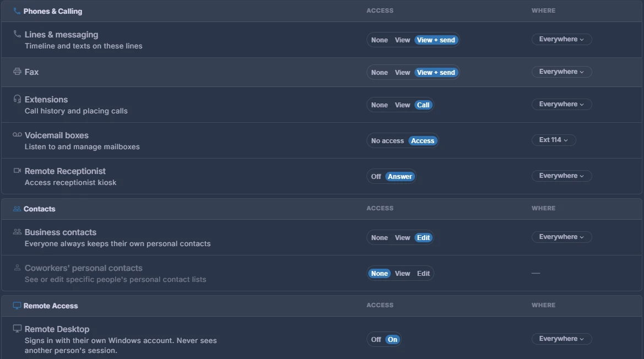This screenshot has width=644, height=359.
Task: Click the Phones & Calling section heading
Action: 53,11
